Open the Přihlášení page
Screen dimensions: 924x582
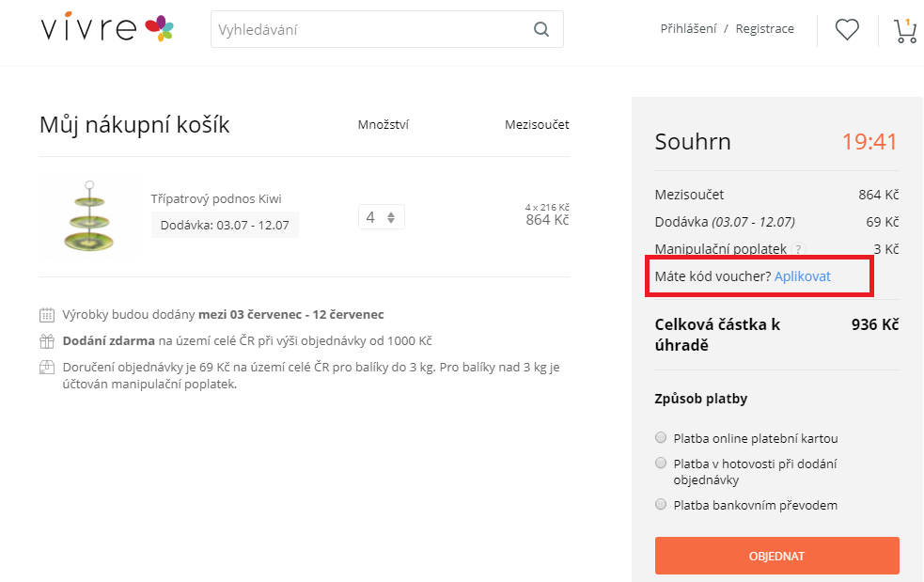click(x=688, y=29)
